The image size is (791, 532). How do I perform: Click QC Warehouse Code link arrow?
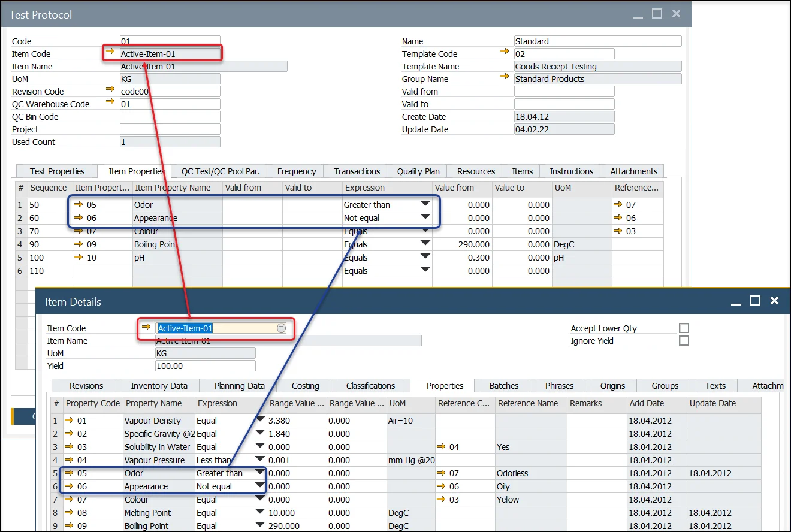click(x=110, y=103)
